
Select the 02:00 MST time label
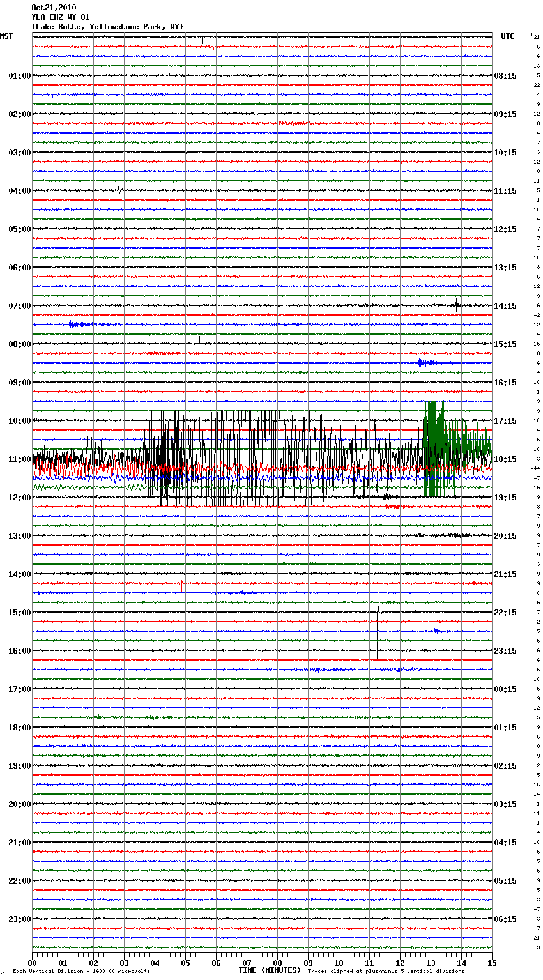[20, 114]
